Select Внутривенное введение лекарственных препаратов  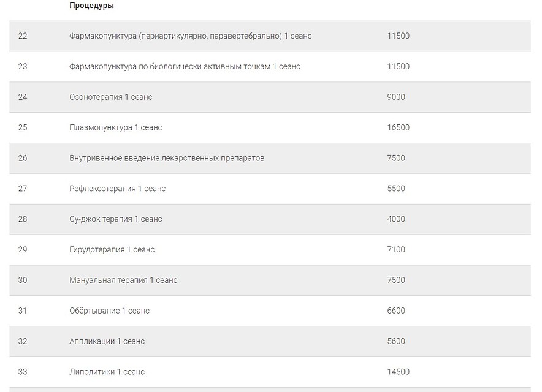pyautogui.click(x=167, y=158)
